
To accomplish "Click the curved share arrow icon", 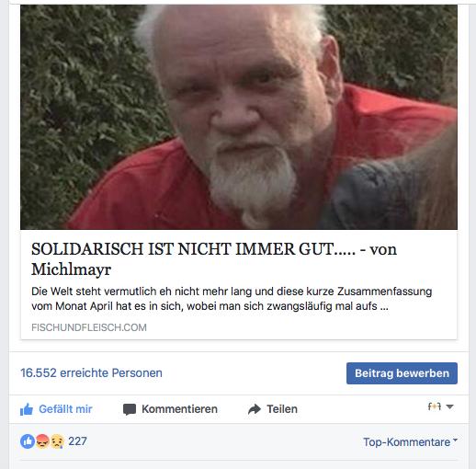I will click(255, 409).
